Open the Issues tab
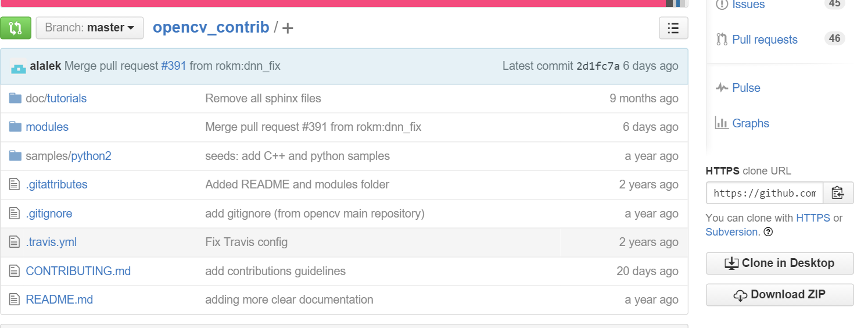The height and width of the screenshot is (328, 868). tap(748, 5)
